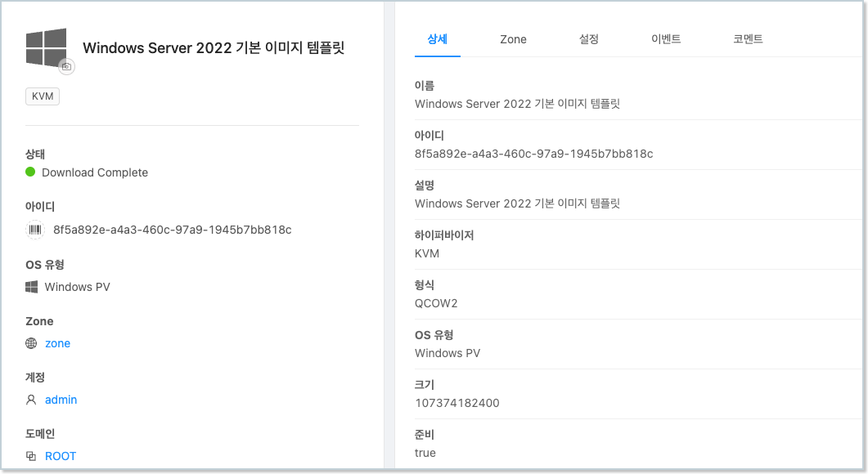
Task: Open the 코멘트 tab
Action: tap(748, 39)
